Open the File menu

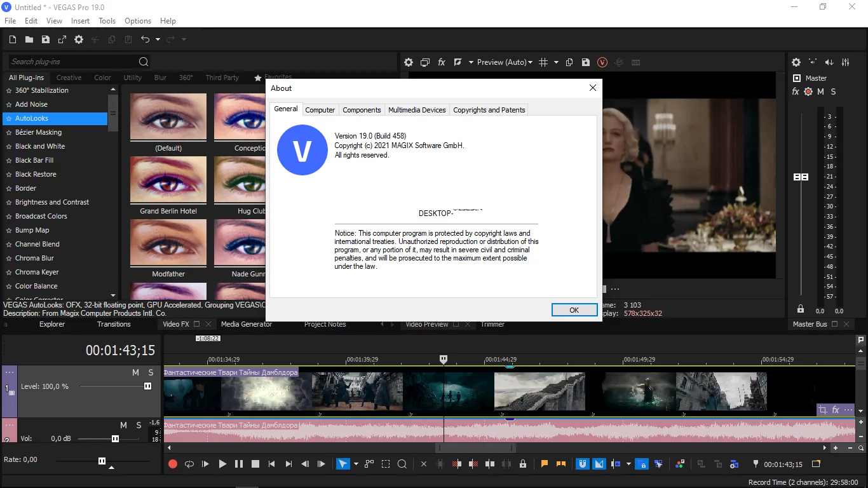pyautogui.click(x=10, y=21)
